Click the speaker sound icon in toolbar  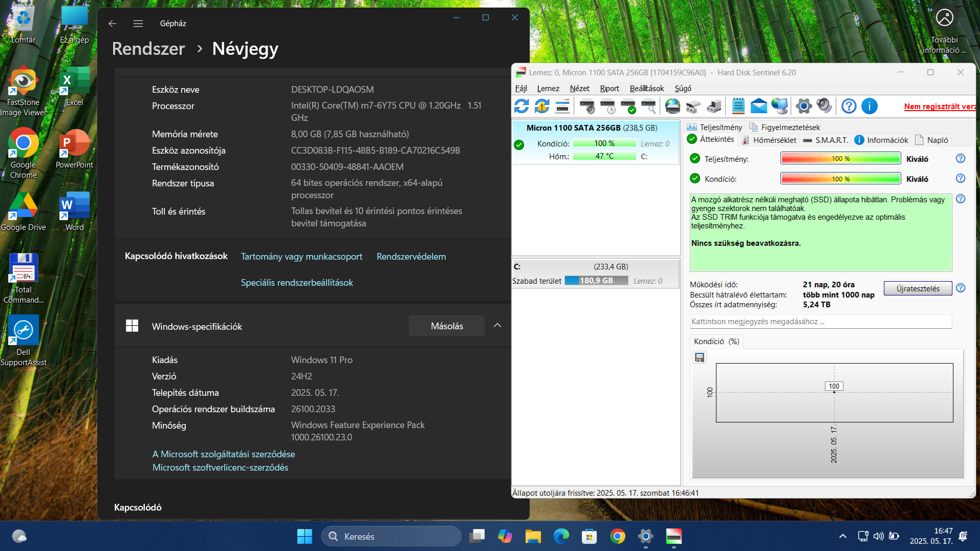point(824,106)
